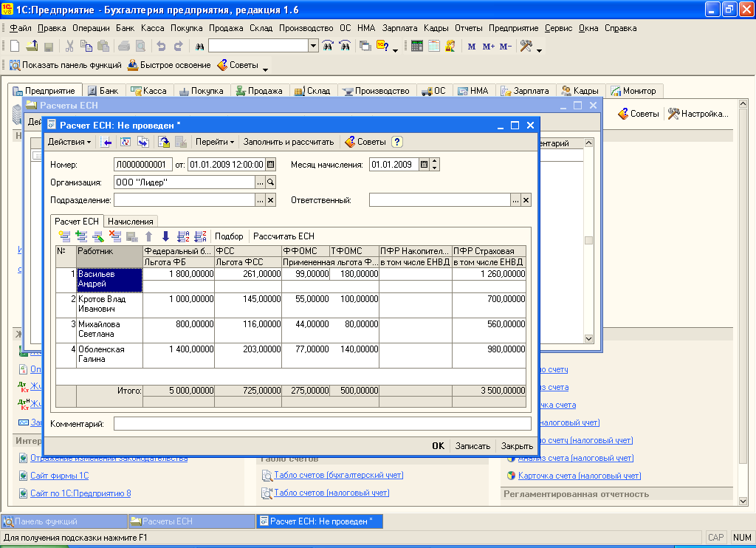Screen dimensions: 756x548
Task: Open the calendar picker next to document date
Action: (271, 165)
